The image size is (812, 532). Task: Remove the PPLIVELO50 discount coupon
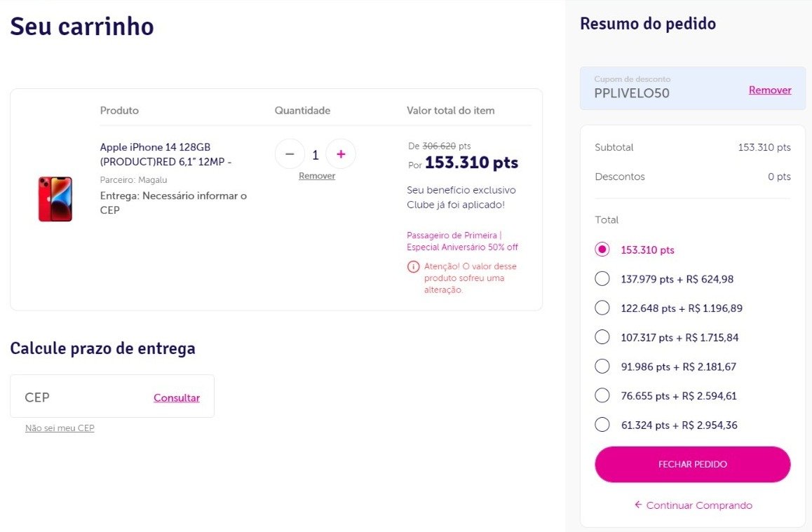[x=769, y=90]
